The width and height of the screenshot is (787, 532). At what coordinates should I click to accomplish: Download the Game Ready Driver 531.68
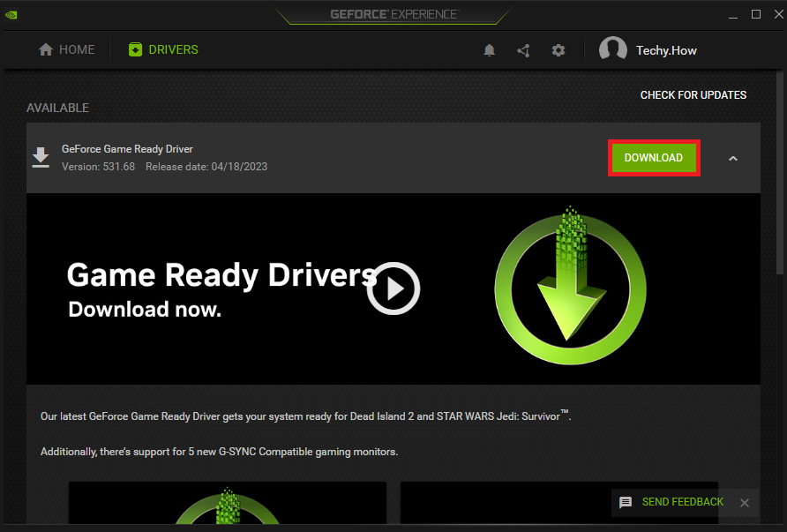point(653,157)
